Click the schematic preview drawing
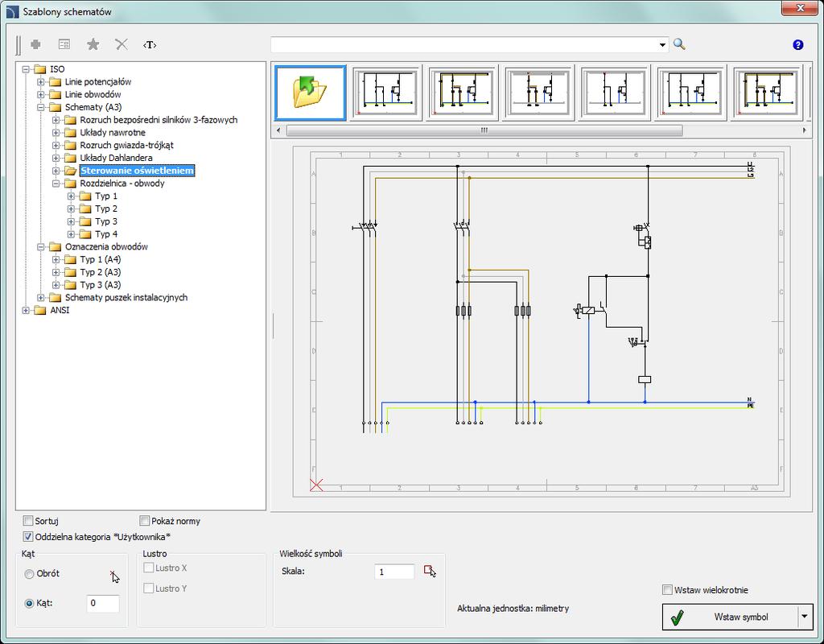The image size is (824, 644). point(542,321)
